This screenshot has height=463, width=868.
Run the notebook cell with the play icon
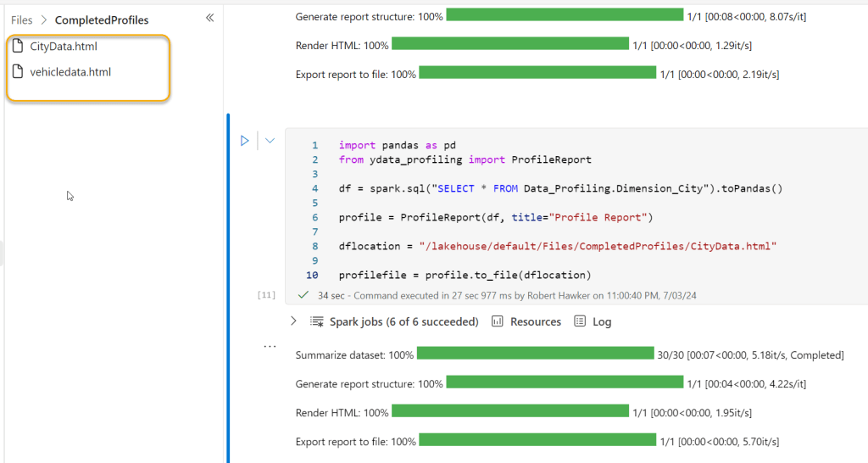coord(245,141)
